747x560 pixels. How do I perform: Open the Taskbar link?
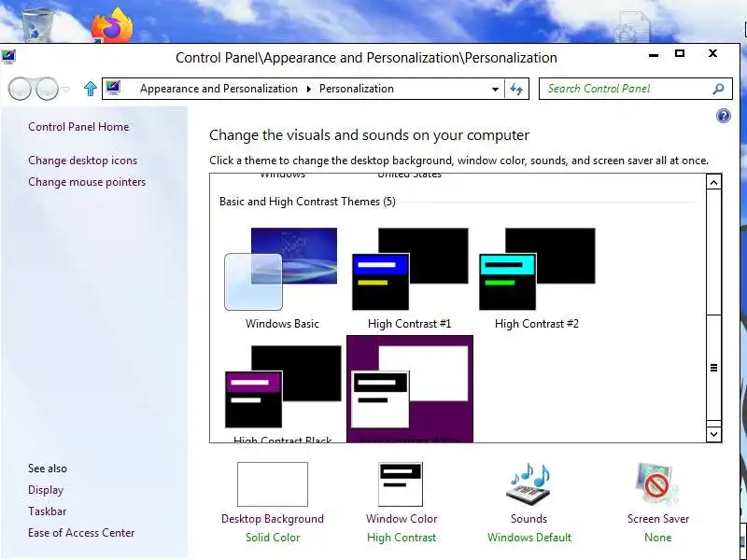point(48,511)
